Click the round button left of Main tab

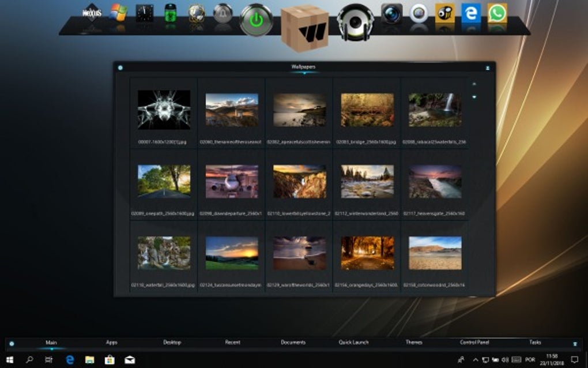[12, 344]
